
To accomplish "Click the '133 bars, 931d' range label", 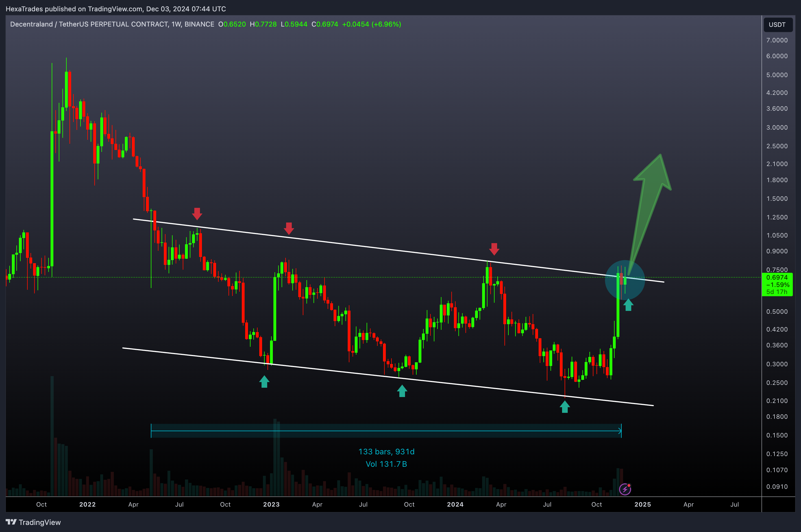I will (x=386, y=452).
